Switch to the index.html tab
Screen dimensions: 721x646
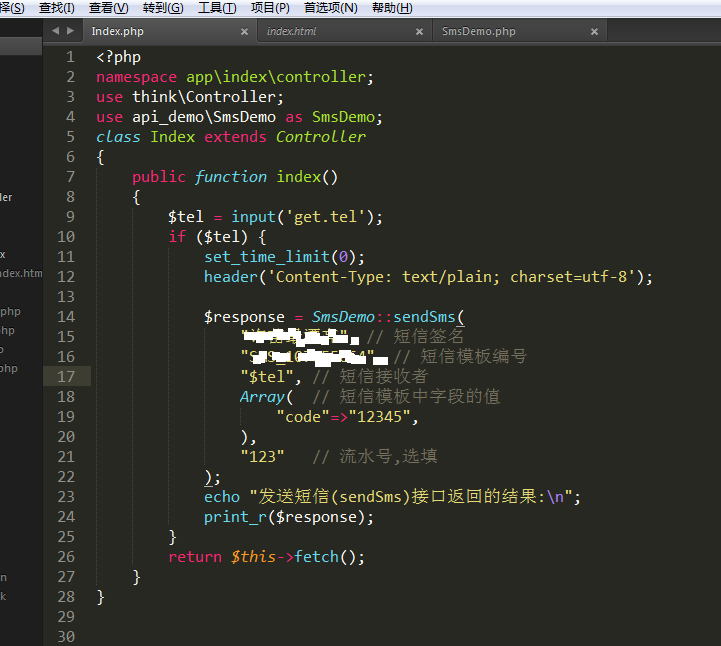tap(291, 32)
